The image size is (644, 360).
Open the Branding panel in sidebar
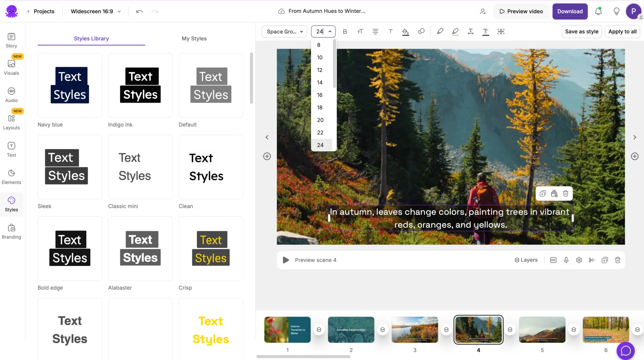pyautogui.click(x=11, y=231)
